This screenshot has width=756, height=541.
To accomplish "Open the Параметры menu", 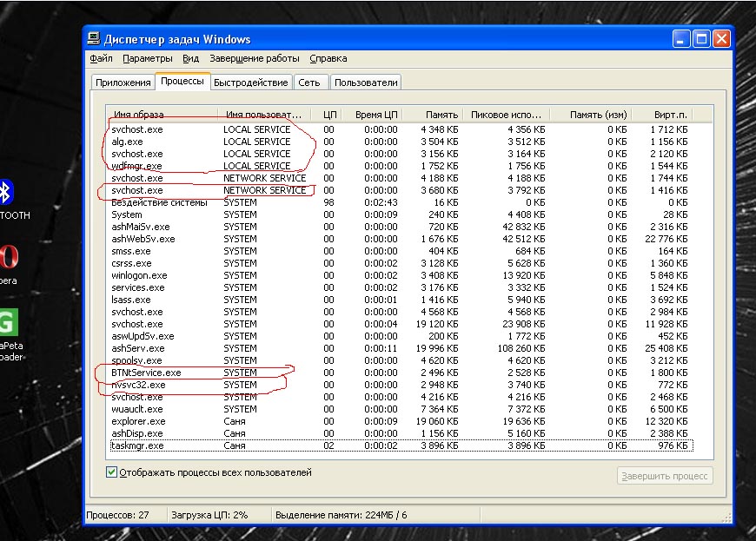I will pyautogui.click(x=148, y=58).
